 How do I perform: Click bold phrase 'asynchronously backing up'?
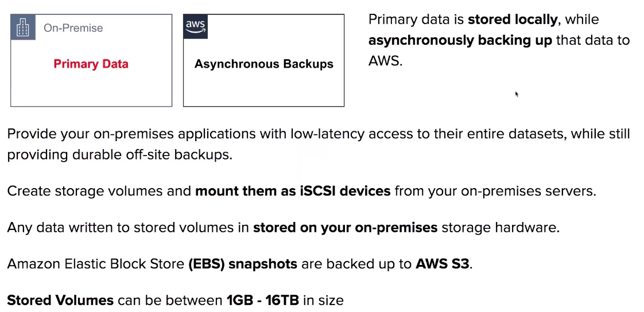click(460, 40)
